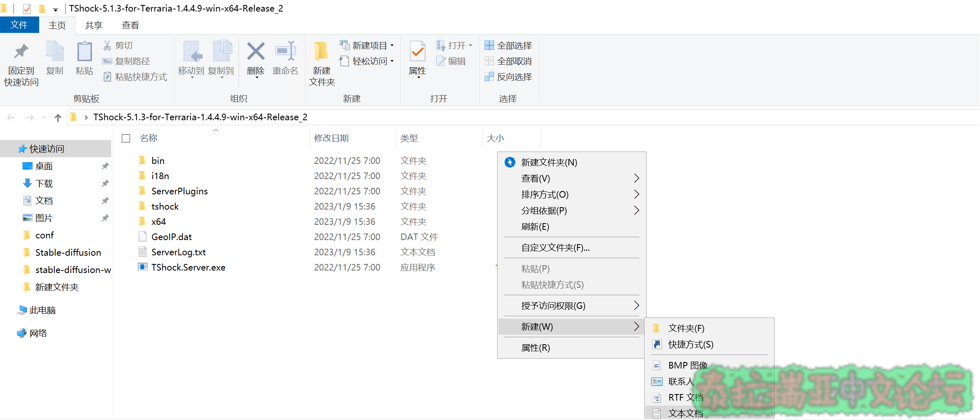Click the red Delete X icon

click(x=256, y=51)
